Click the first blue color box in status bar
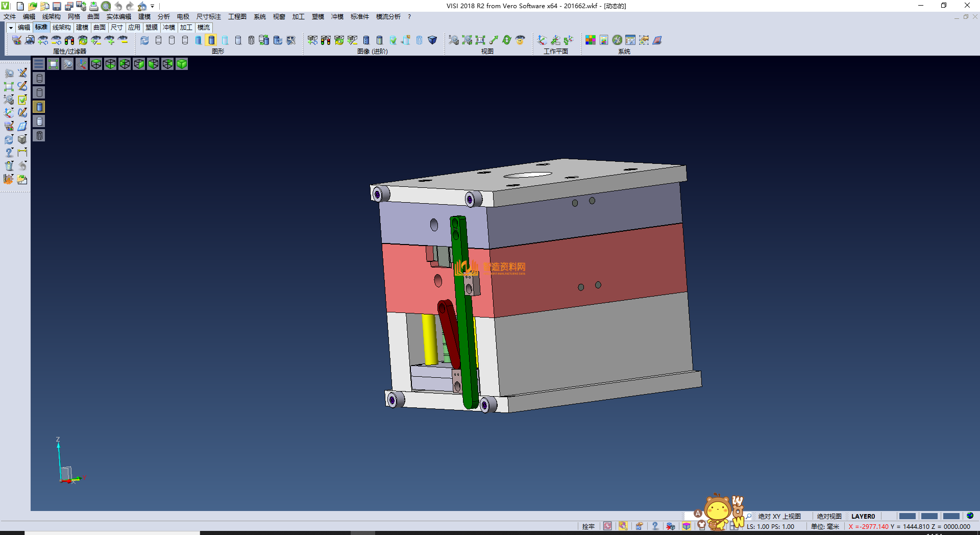The image size is (980, 535). [x=907, y=516]
